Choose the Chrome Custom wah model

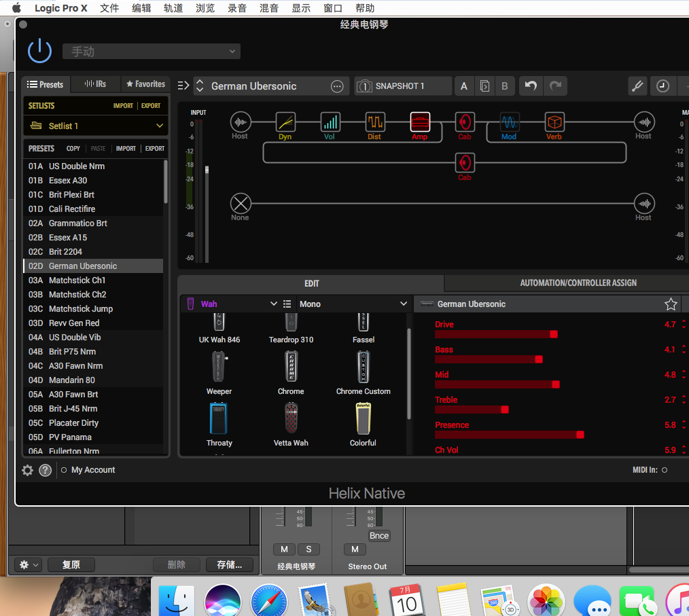click(x=364, y=374)
